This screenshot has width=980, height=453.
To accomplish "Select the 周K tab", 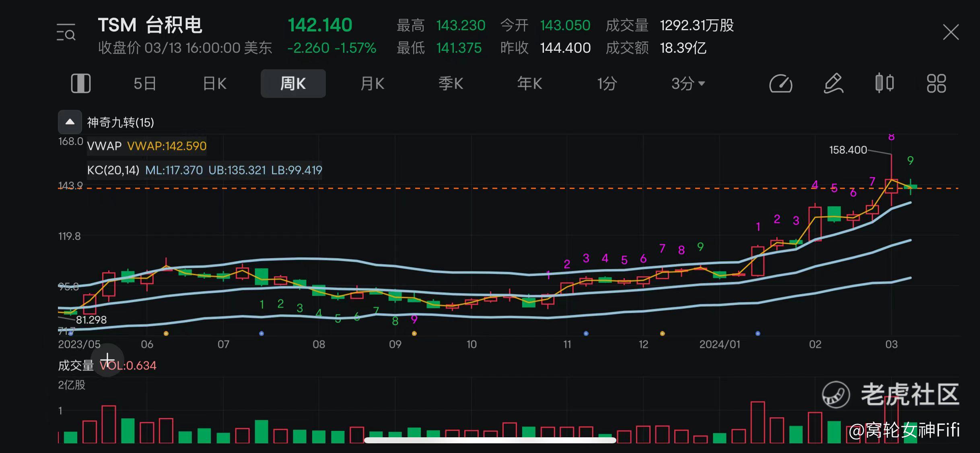I will click(293, 83).
